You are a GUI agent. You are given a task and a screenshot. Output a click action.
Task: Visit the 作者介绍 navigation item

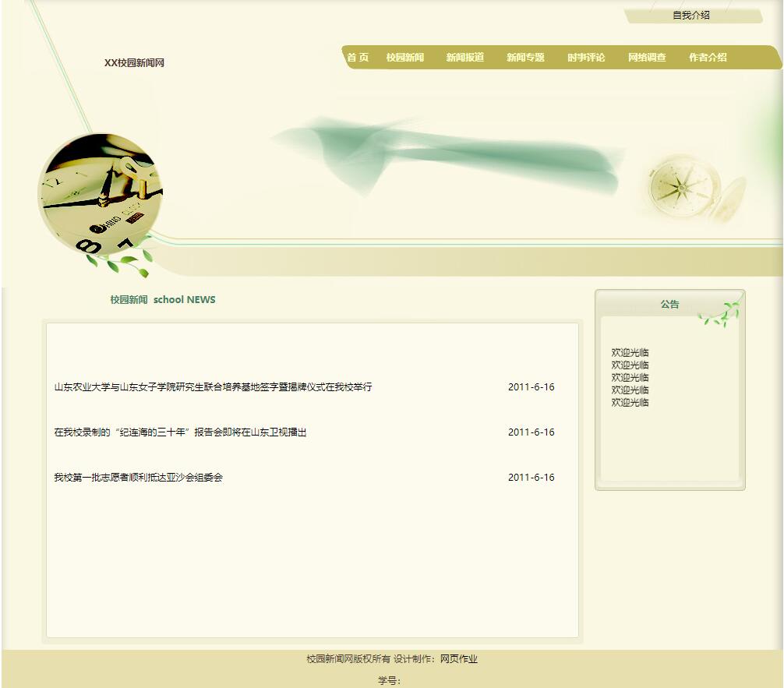click(x=708, y=58)
